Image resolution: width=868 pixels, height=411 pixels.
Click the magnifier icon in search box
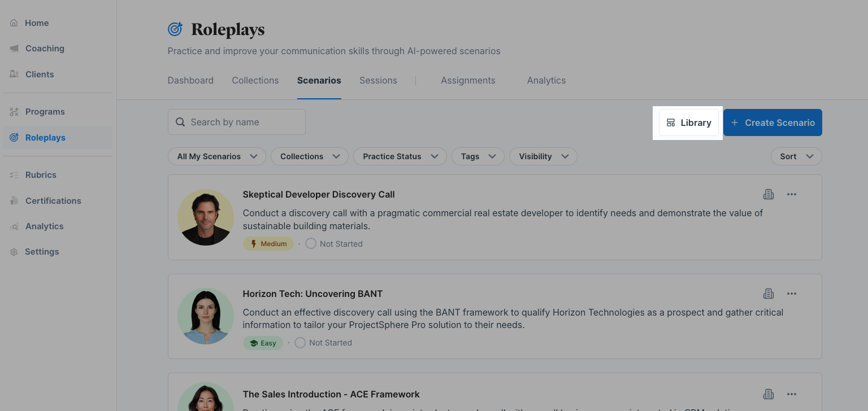(x=180, y=122)
